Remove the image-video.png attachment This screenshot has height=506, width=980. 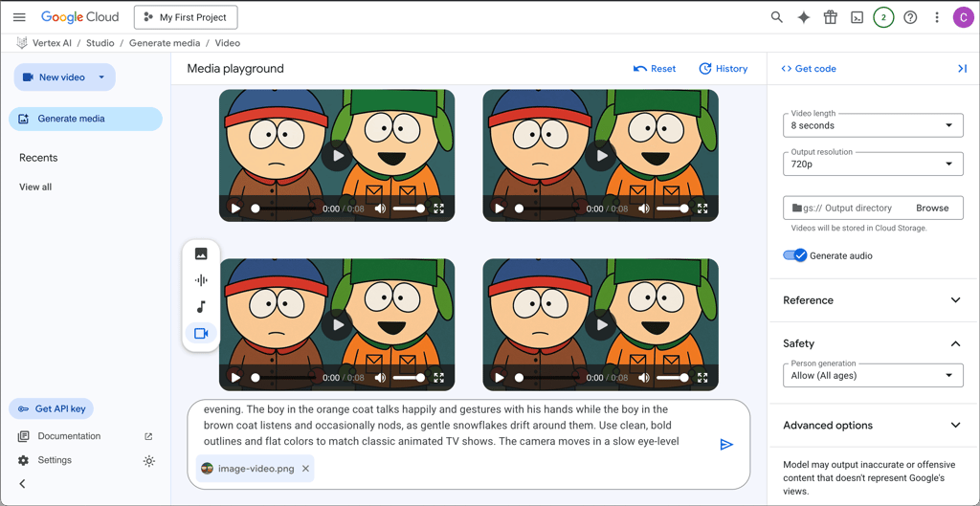tap(305, 469)
